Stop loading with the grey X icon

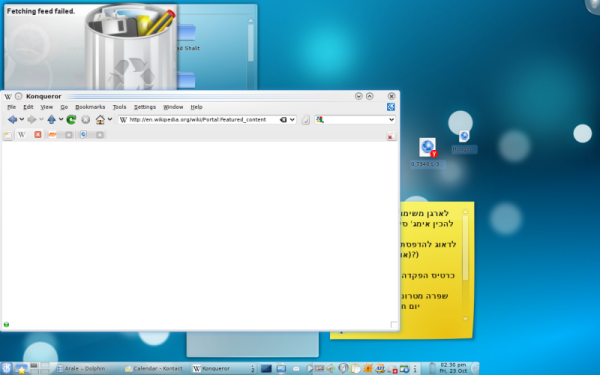coord(86,120)
